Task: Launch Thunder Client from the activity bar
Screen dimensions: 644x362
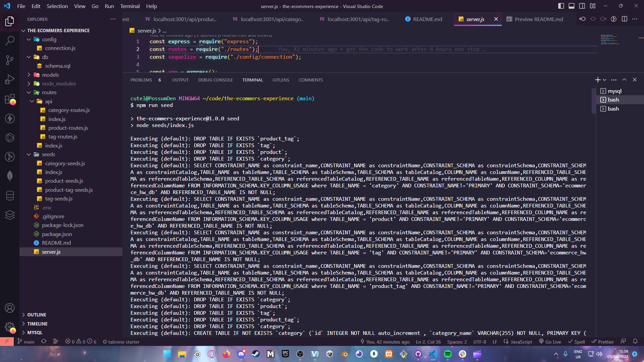Action: 10,118
